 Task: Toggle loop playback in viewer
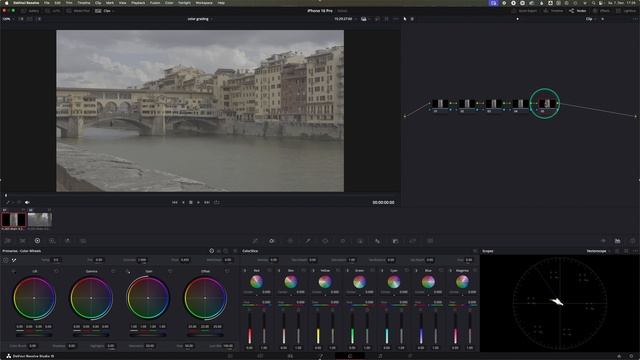[216, 202]
